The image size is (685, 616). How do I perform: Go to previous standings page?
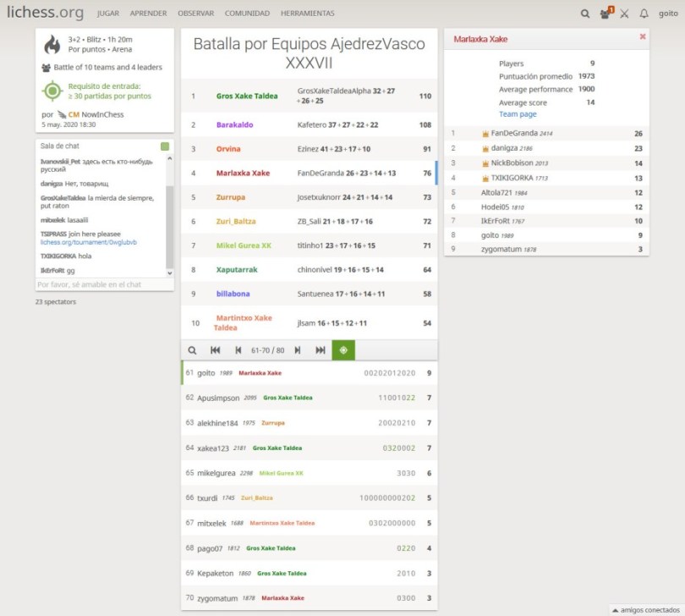coord(238,350)
